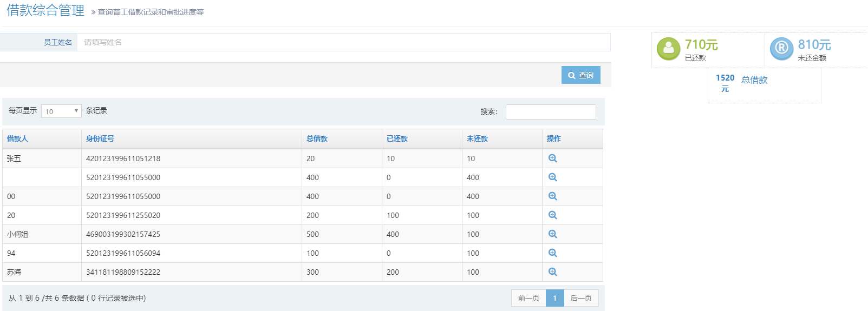
Task: Go to 后一页 next page
Action: point(581,298)
